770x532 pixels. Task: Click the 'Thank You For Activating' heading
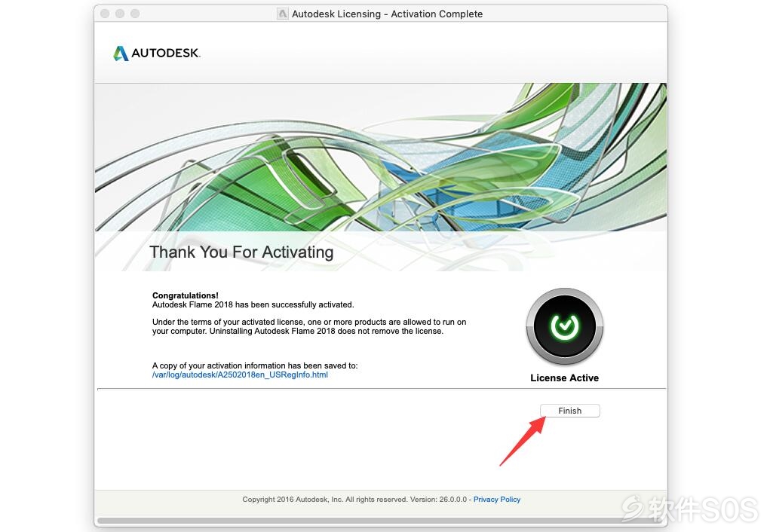click(241, 252)
